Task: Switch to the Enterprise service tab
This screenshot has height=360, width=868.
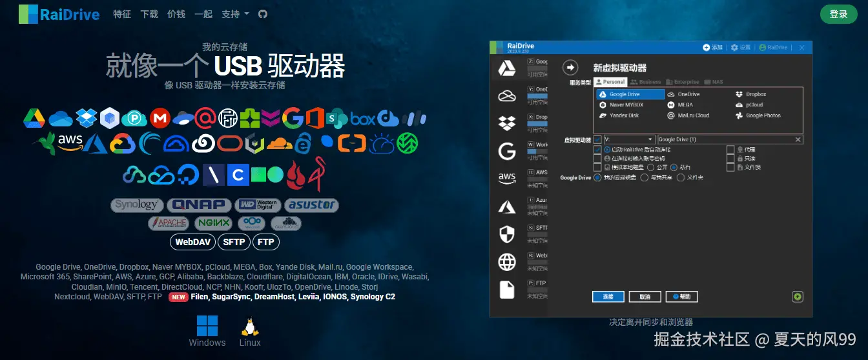Action: tap(683, 82)
